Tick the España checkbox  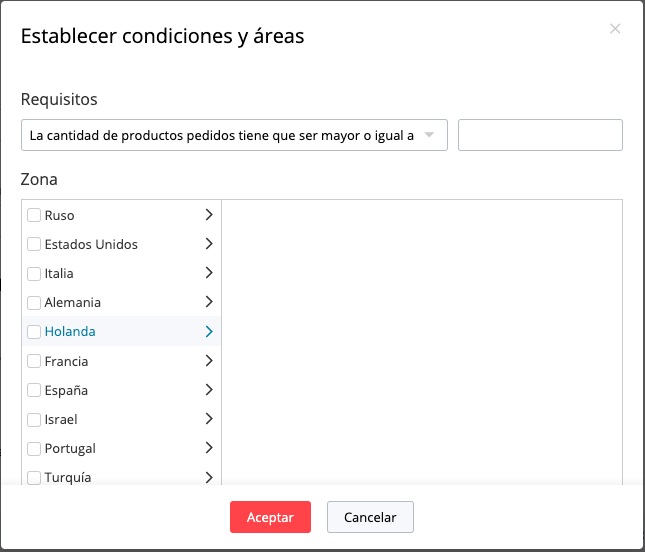[34, 390]
